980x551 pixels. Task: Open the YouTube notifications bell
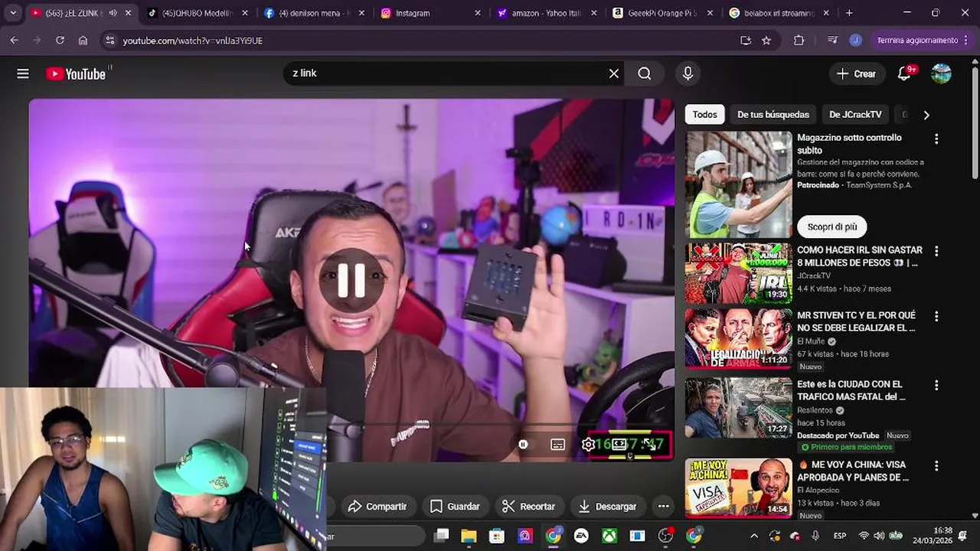tap(904, 73)
